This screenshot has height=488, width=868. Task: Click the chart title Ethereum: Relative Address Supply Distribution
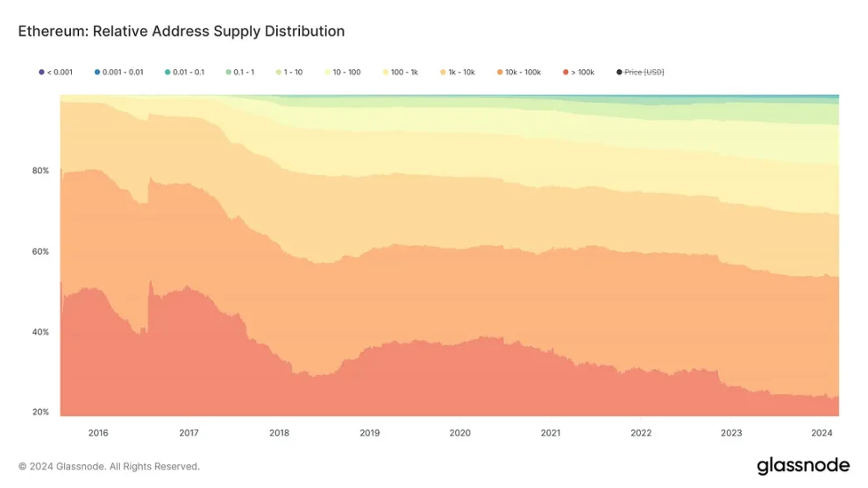181,31
